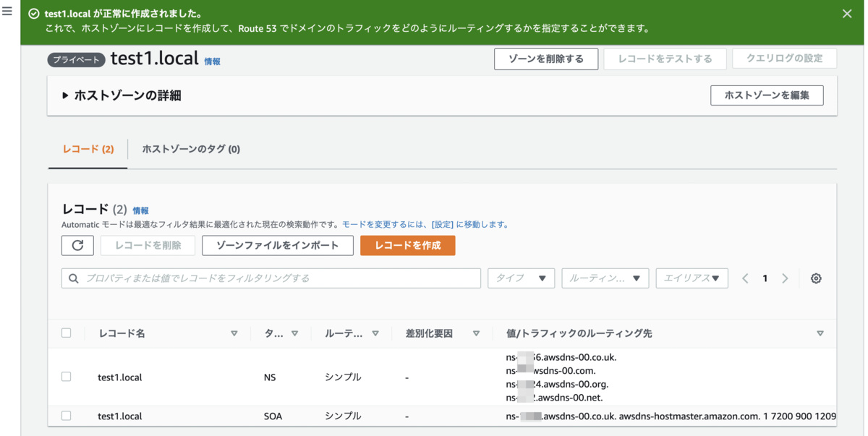Sort by レコード名 column arrow
The image size is (868, 436).
click(234, 333)
